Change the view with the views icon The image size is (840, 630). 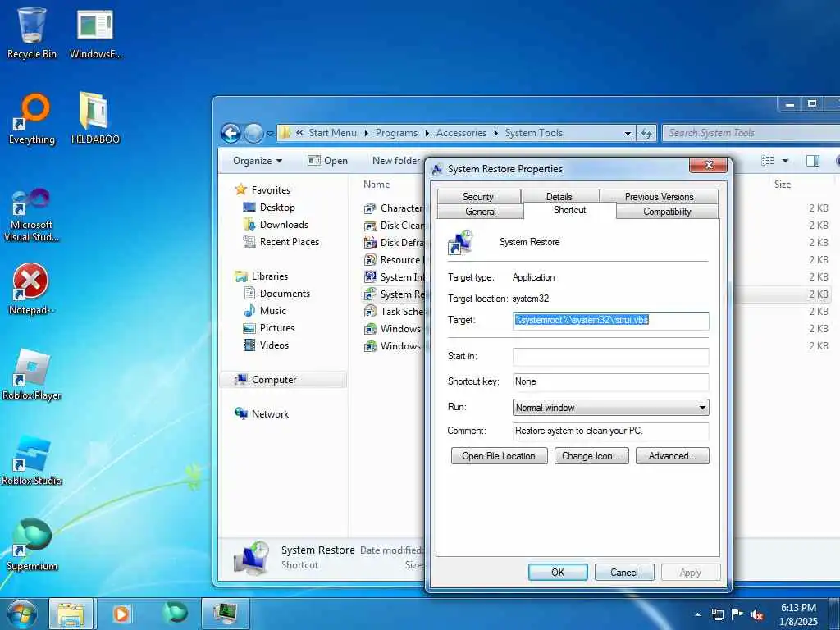pyautogui.click(x=768, y=161)
